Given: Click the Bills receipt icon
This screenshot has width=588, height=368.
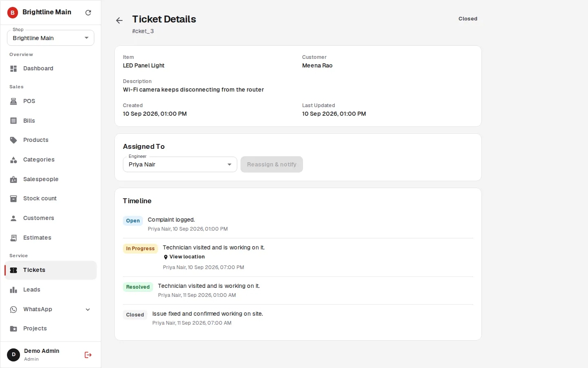Looking at the screenshot, I should pos(13,121).
